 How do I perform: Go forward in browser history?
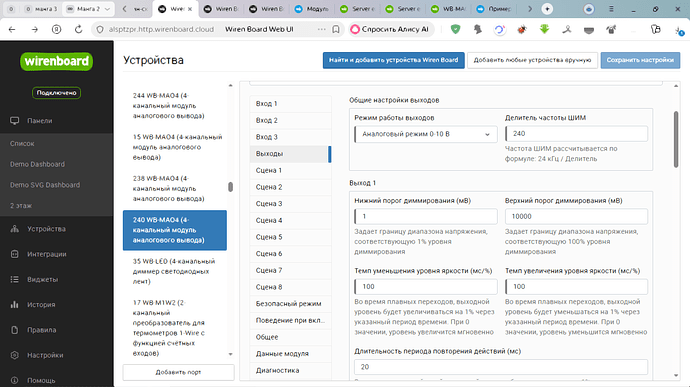click(x=34, y=29)
